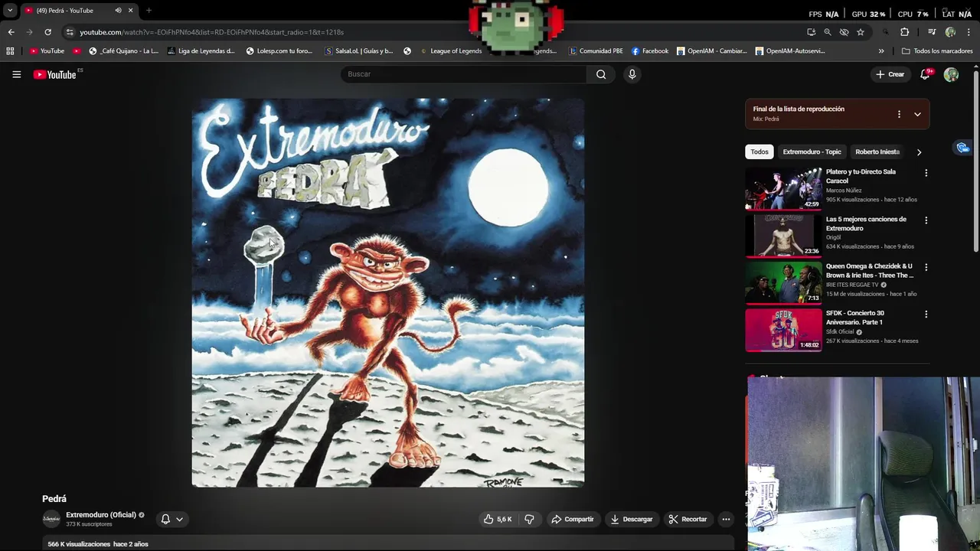Click the blue floating chat icon at right

pos(963,148)
